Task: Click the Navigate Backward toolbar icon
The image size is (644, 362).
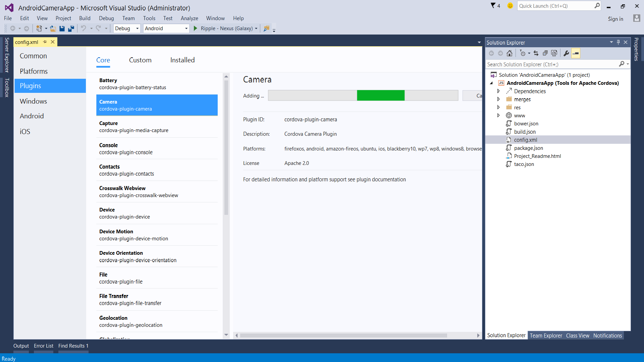Action: pos(13,28)
